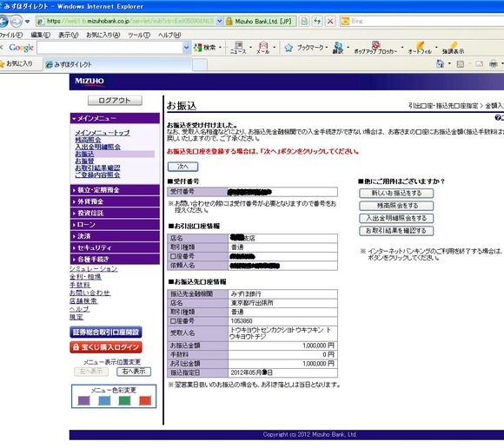This screenshot has width=504, height=448.
Task: Open the お取引結果確認 sidebar link
Action: [x=97, y=168]
